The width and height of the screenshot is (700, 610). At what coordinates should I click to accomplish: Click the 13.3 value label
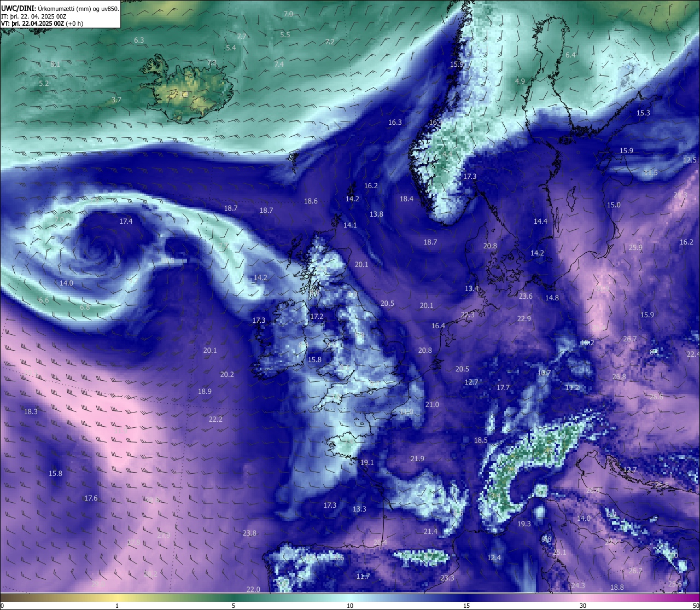click(x=359, y=509)
